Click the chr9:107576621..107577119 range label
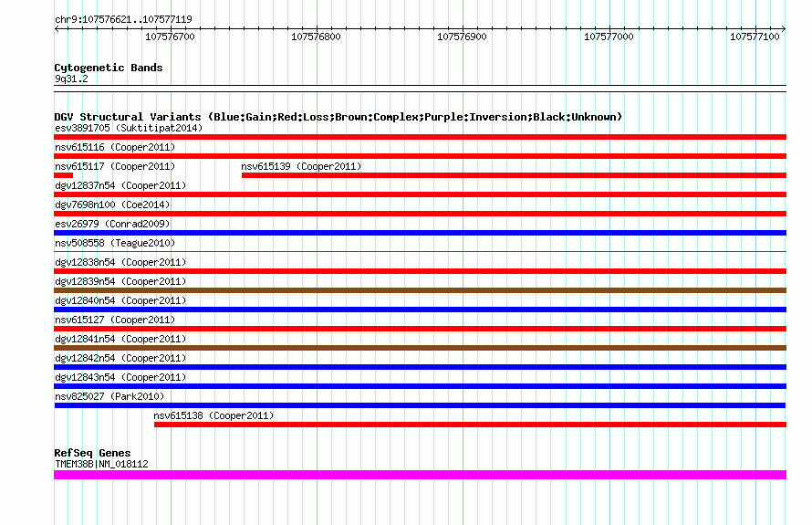812x525 pixels. [123, 19]
